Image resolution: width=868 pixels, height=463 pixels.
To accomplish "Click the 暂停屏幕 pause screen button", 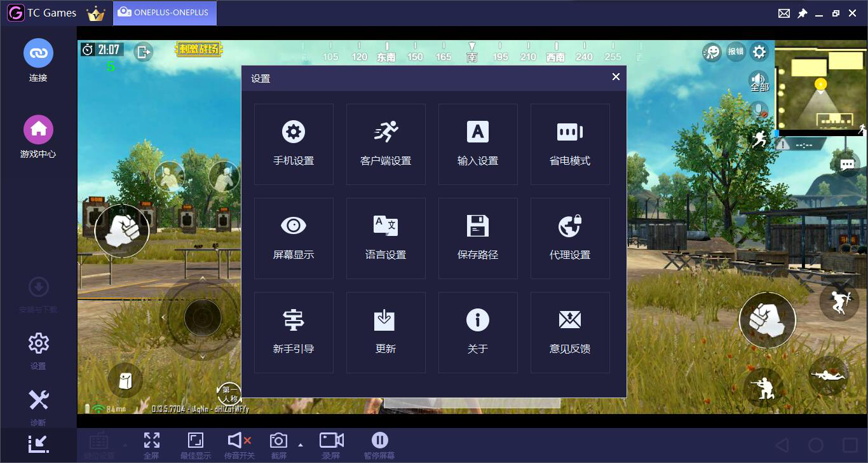I will pos(379,445).
